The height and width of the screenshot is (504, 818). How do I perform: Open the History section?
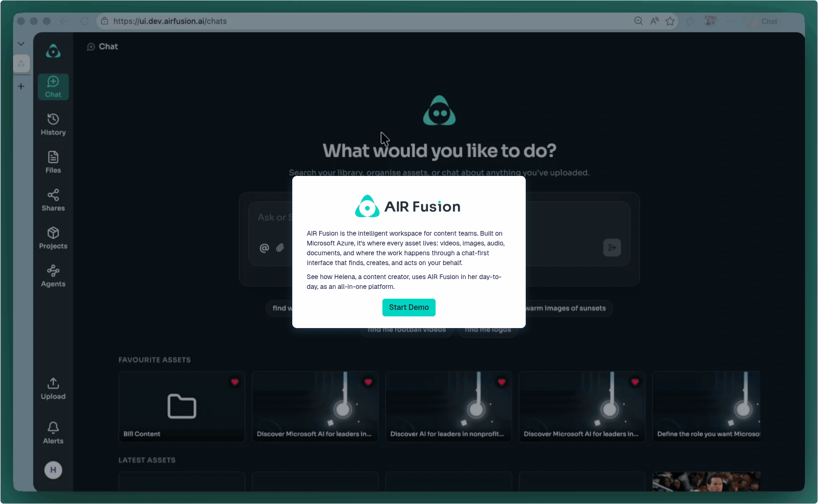(53, 125)
